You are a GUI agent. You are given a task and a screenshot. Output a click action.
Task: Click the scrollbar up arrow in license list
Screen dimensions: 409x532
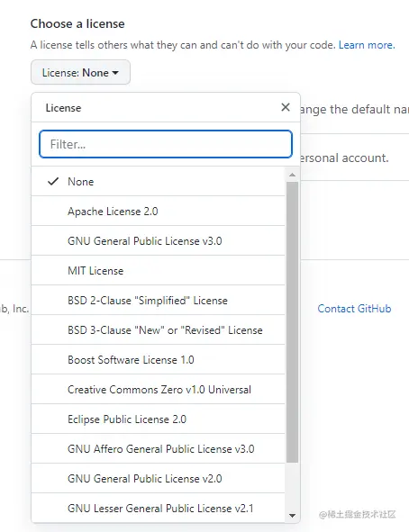(x=292, y=175)
